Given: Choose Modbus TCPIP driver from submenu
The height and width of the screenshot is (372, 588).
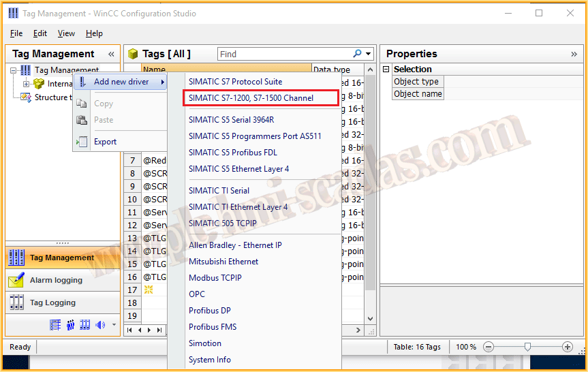Looking at the screenshot, I should (x=215, y=278).
